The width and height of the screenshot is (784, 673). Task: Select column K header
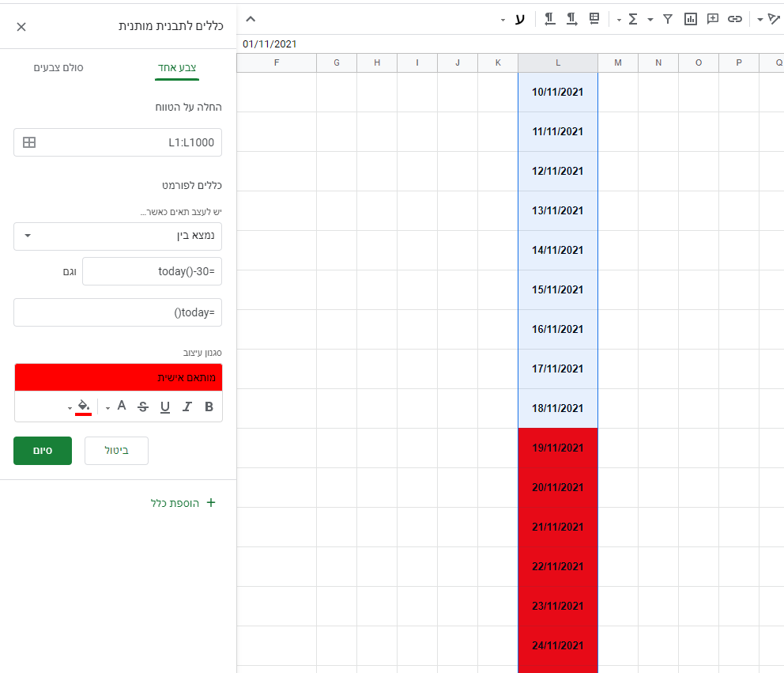point(498,63)
